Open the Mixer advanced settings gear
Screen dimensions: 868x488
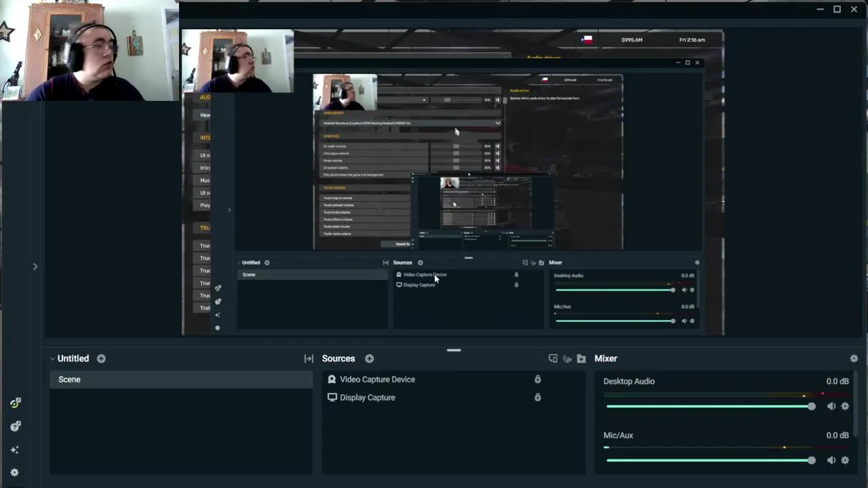(x=854, y=359)
